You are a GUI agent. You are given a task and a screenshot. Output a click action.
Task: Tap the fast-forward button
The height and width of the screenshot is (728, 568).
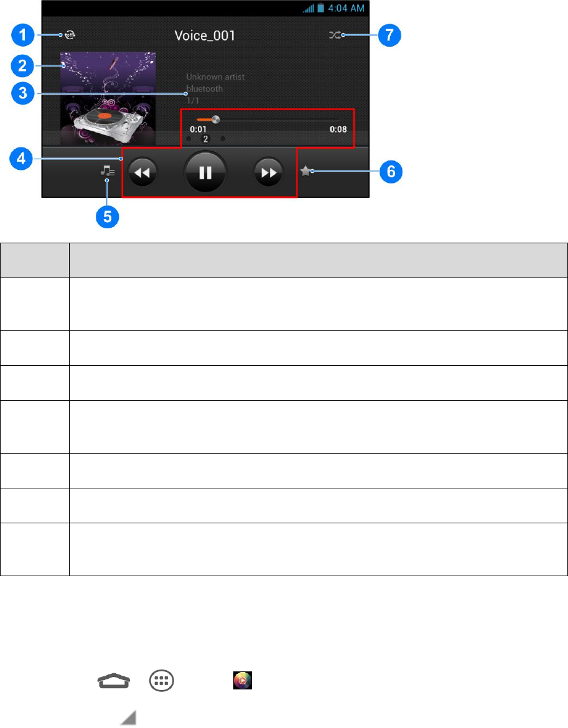tap(268, 173)
